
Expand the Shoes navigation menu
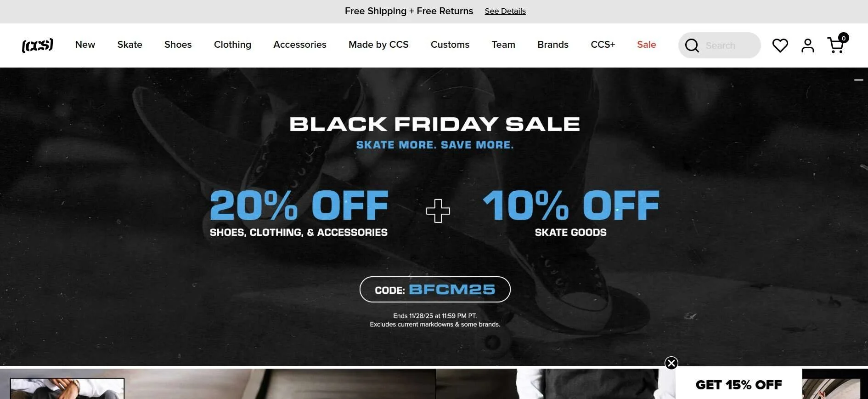click(178, 45)
